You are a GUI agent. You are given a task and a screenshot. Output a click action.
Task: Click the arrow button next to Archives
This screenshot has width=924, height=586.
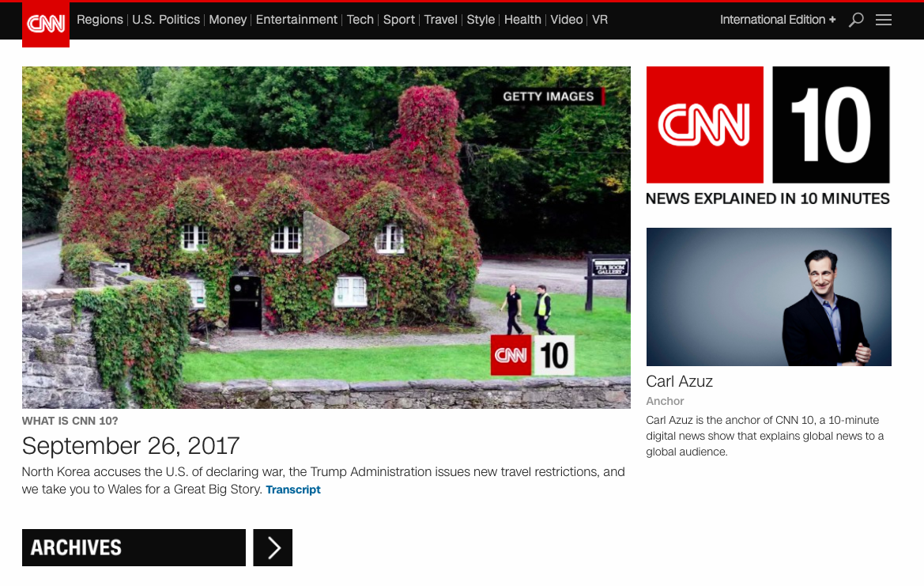pos(273,548)
